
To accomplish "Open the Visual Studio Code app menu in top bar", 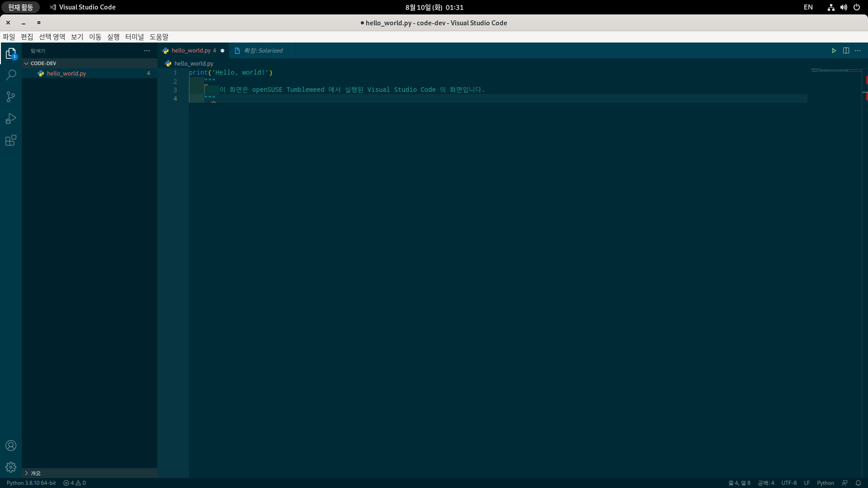I will pos(82,7).
